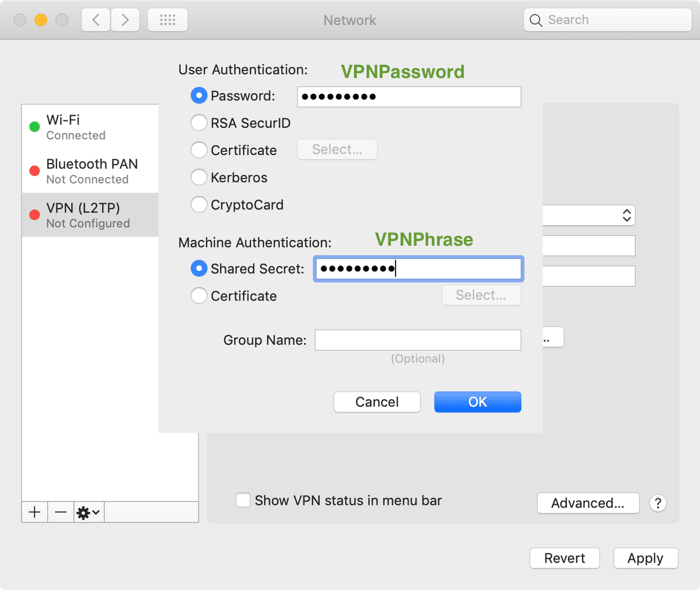Click inside the Group Name field
The image size is (700, 590).
pyautogui.click(x=418, y=340)
